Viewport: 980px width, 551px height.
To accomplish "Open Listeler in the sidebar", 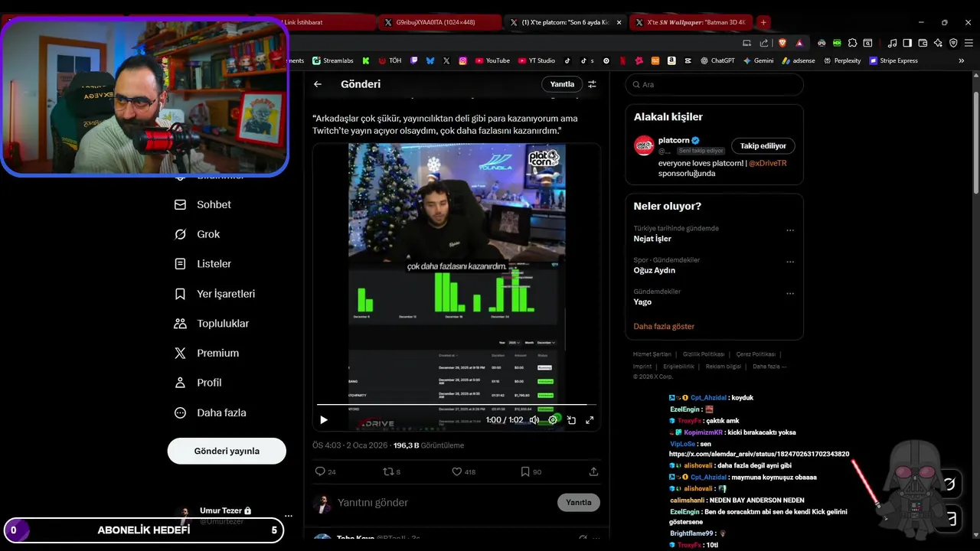I will (203, 264).
